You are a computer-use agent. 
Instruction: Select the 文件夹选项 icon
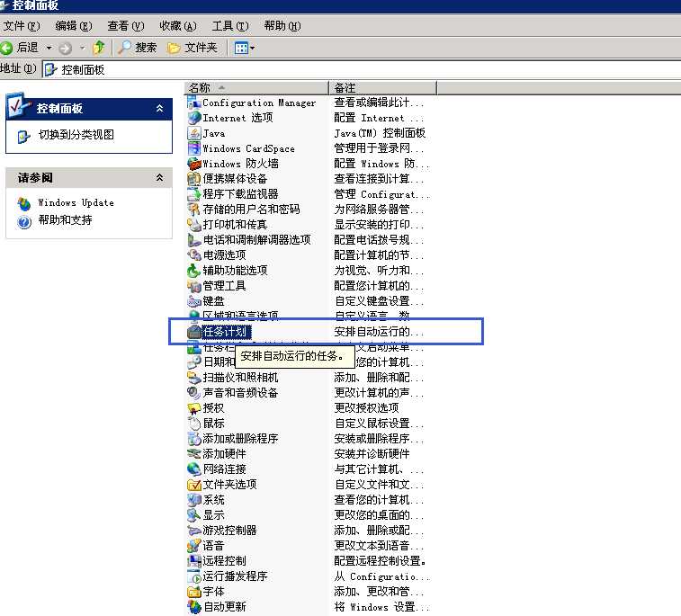point(193,485)
